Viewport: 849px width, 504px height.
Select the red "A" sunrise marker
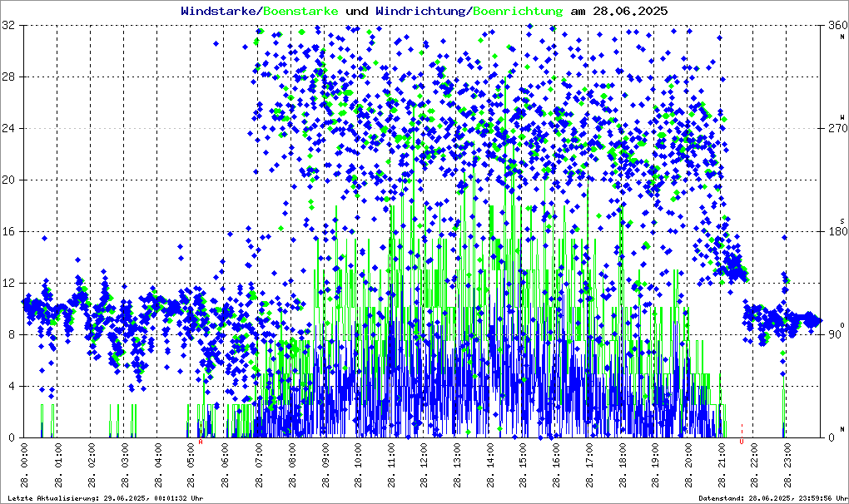click(x=201, y=442)
